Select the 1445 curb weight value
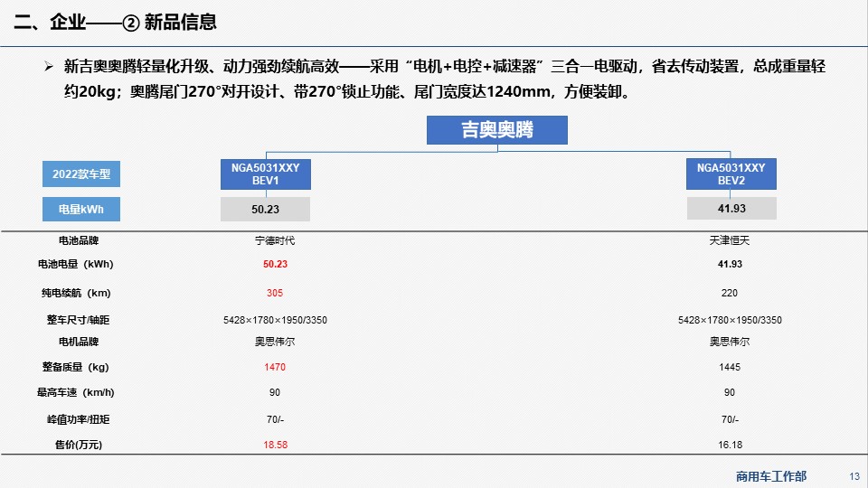 730,368
